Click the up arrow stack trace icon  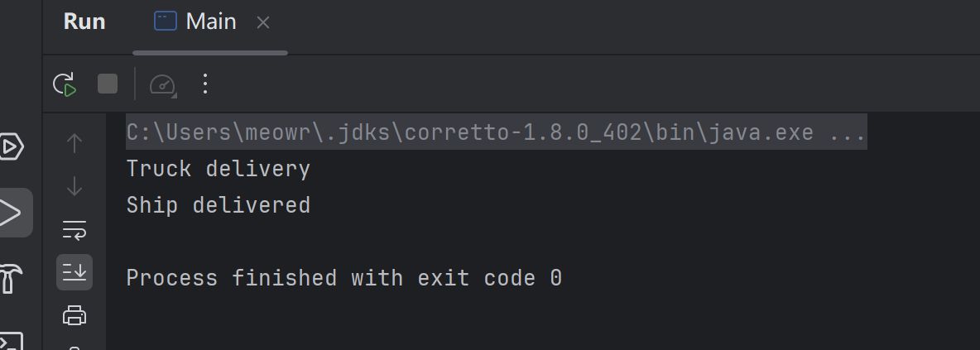[x=74, y=143]
